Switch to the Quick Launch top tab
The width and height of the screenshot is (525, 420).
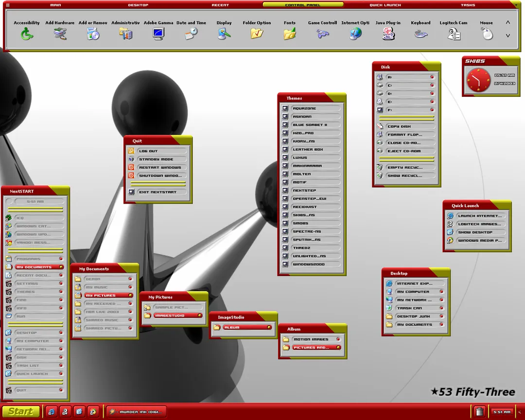[x=385, y=5]
